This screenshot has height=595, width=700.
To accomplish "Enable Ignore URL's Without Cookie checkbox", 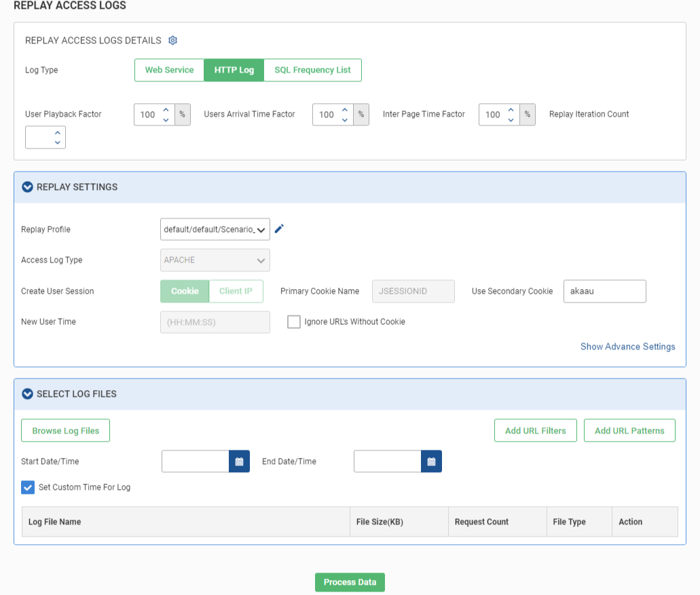I will (x=294, y=322).
